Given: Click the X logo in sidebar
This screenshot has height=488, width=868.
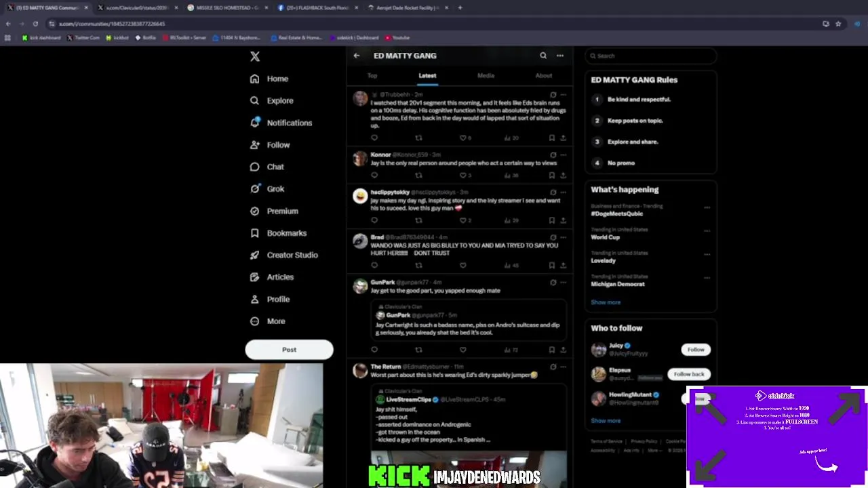Looking at the screenshot, I should coord(255,56).
